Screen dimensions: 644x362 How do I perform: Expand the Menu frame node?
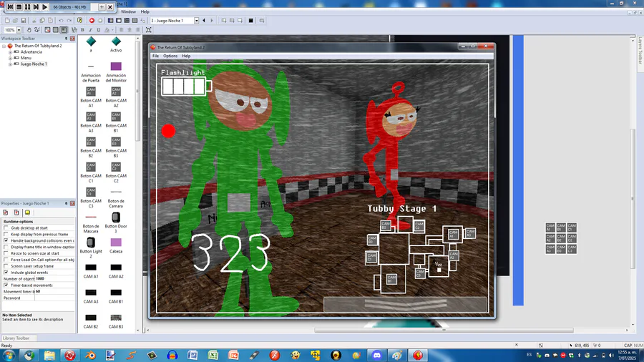coord(10,58)
